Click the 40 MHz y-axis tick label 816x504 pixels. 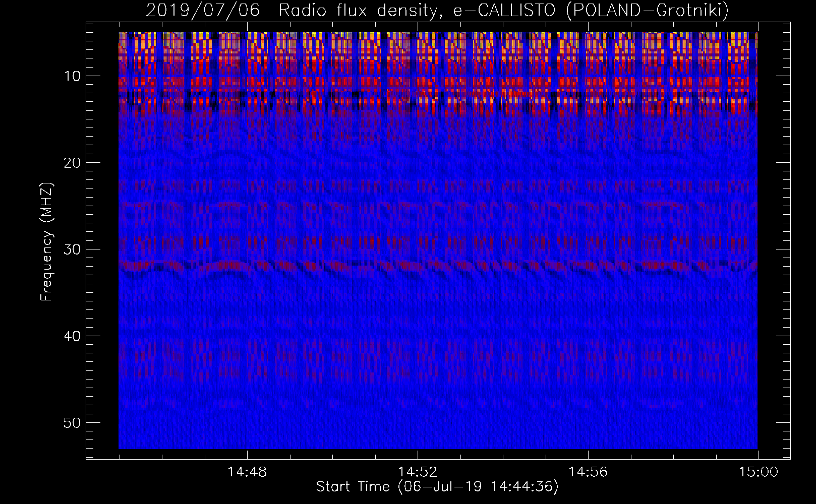tap(73, 336)
